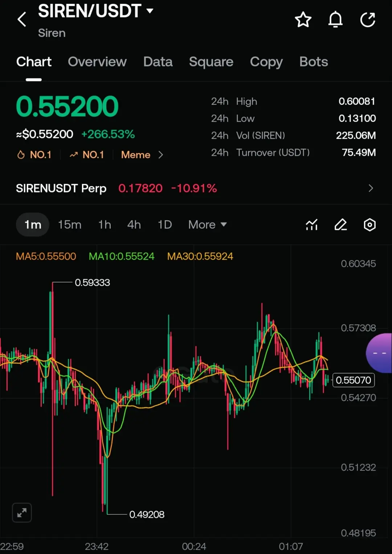Open chart indicators icon
Screen dimensions: 392x554
(x=312, y=225)
